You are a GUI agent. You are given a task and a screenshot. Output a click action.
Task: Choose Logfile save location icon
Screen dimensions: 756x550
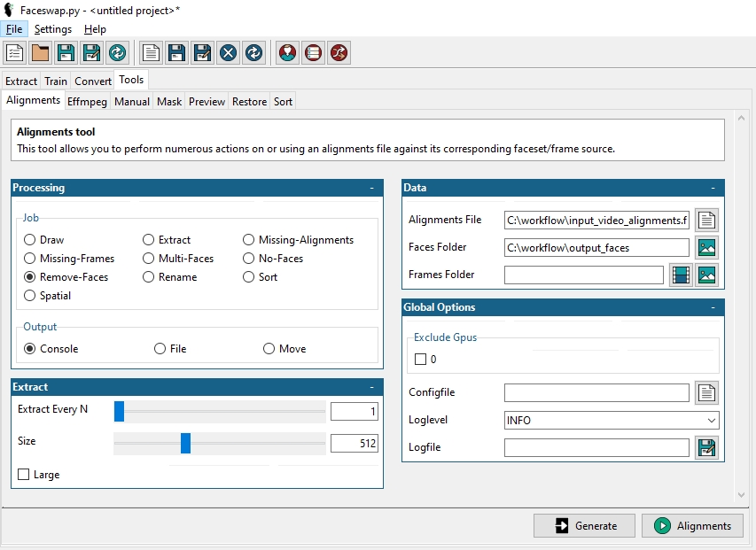(x=706, y=447)
